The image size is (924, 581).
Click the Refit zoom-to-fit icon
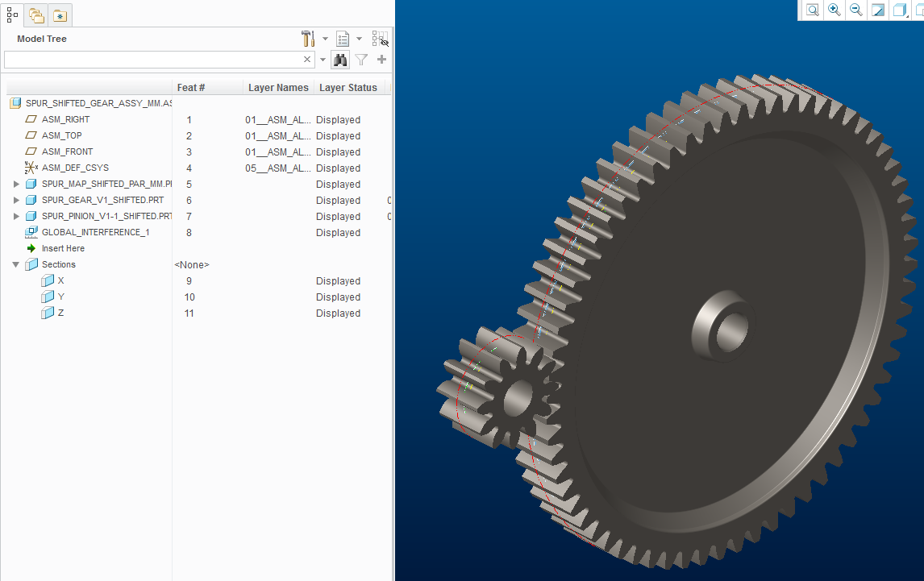click(x=813, y=10)
